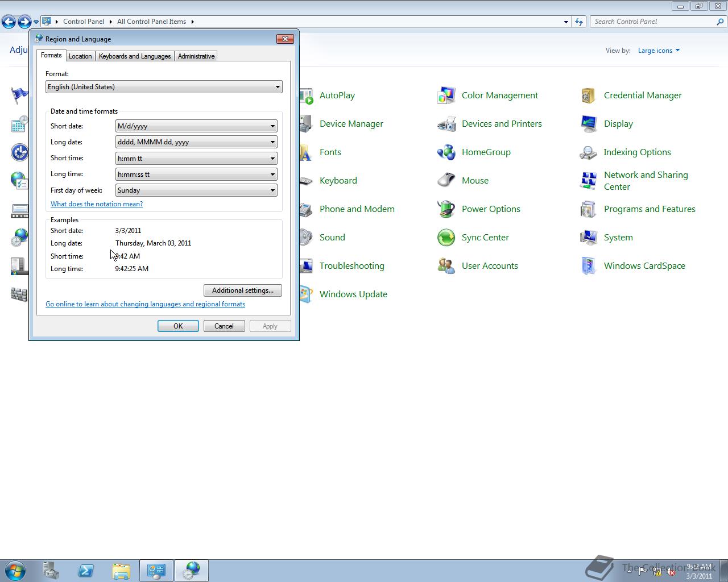Viewport: 728px width, 582px height.
Task: Open the Display icon
Action: click(589, 124)
